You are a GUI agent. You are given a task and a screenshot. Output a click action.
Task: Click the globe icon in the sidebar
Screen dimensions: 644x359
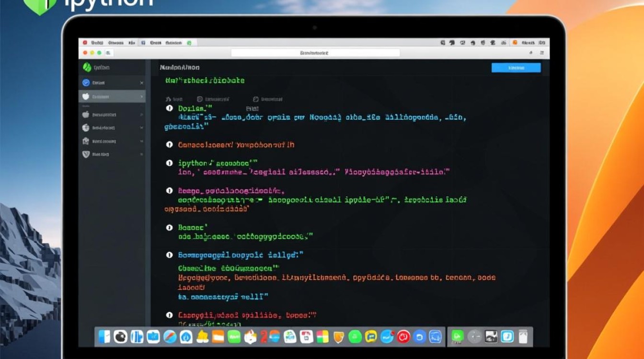point(86,128)
